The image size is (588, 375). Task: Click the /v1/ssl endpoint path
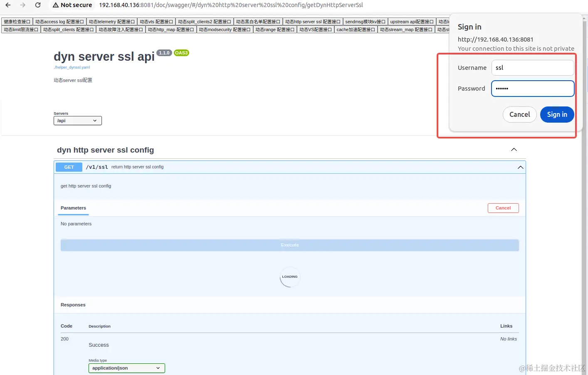pos(97,167)
